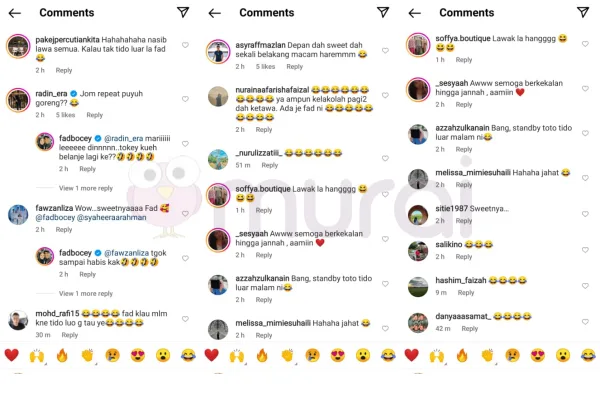
Task: Like asyraffmazlan's comment with the heart
Action: tap(385, 51)
